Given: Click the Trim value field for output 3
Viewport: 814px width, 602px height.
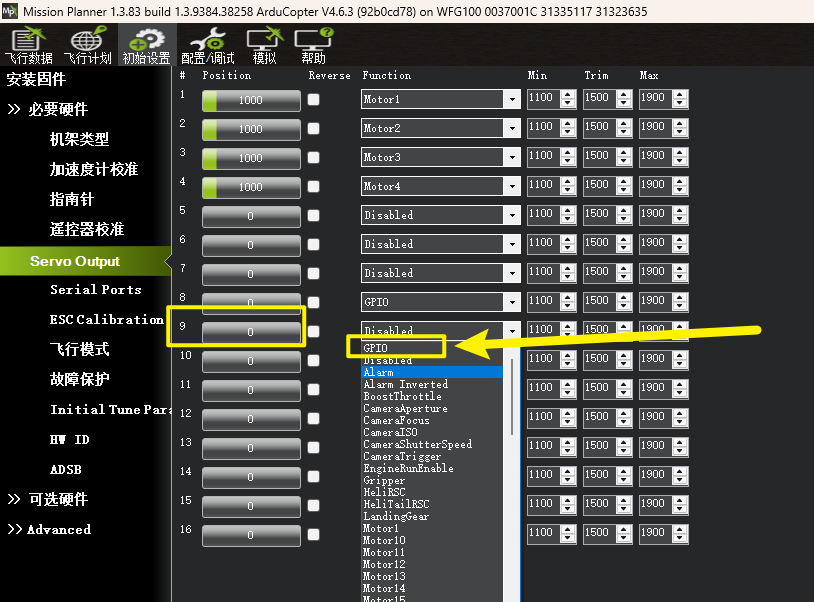Looking at the screenshot, I should [596, 156].
